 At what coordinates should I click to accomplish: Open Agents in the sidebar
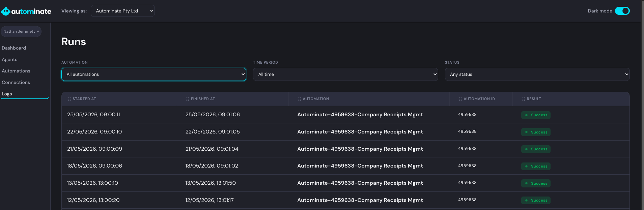pos(9,59)
